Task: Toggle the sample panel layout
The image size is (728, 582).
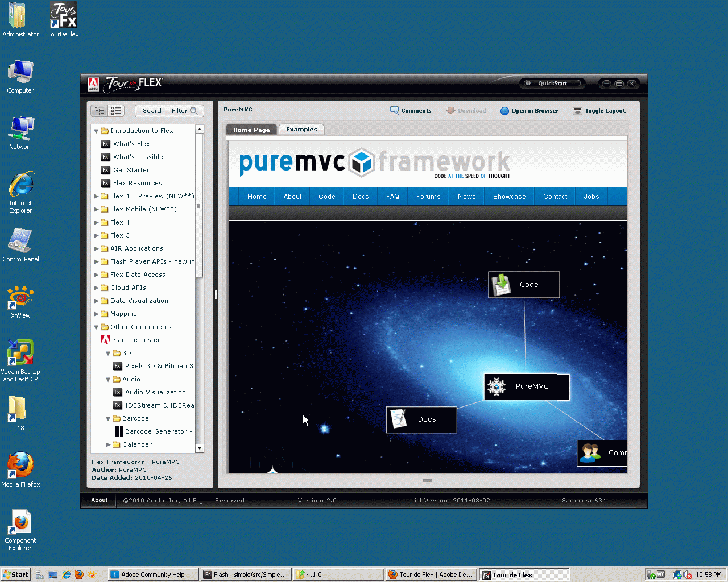Action: [599, 111]
